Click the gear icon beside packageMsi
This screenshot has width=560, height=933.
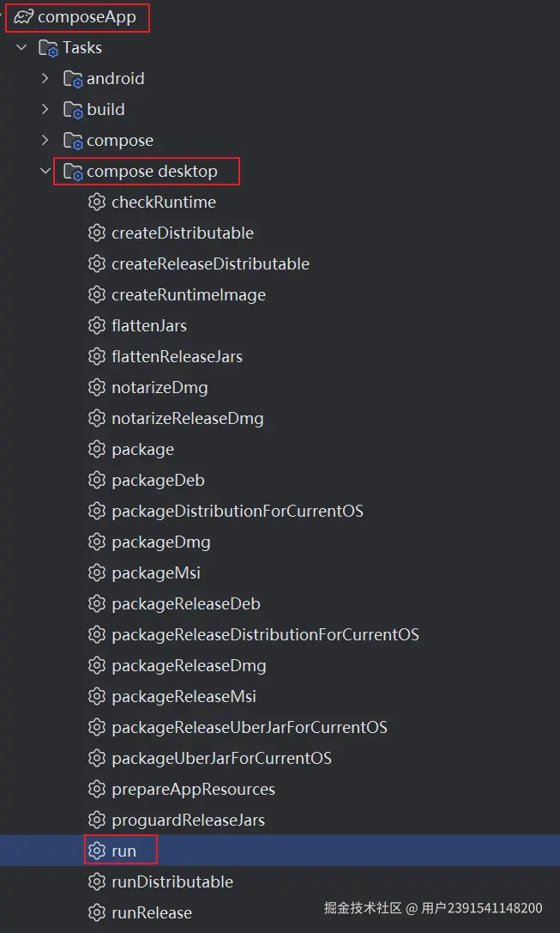[97, 573]
